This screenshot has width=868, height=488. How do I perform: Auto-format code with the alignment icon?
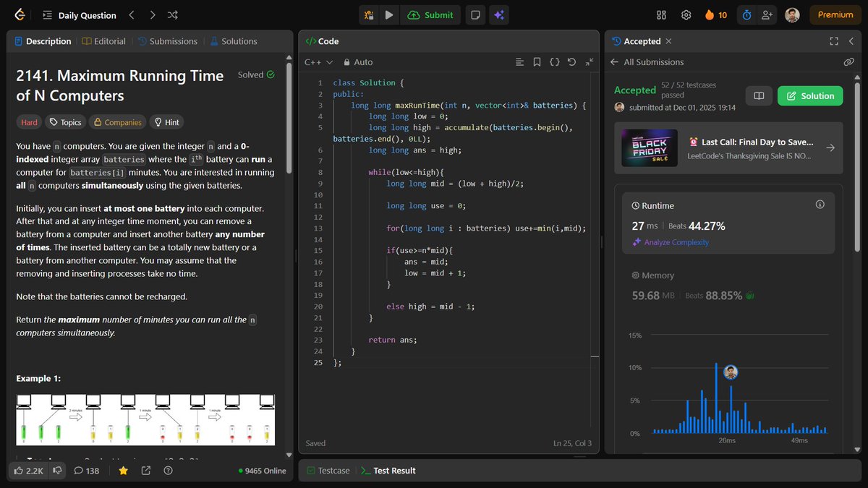click(x=519, y=62)
